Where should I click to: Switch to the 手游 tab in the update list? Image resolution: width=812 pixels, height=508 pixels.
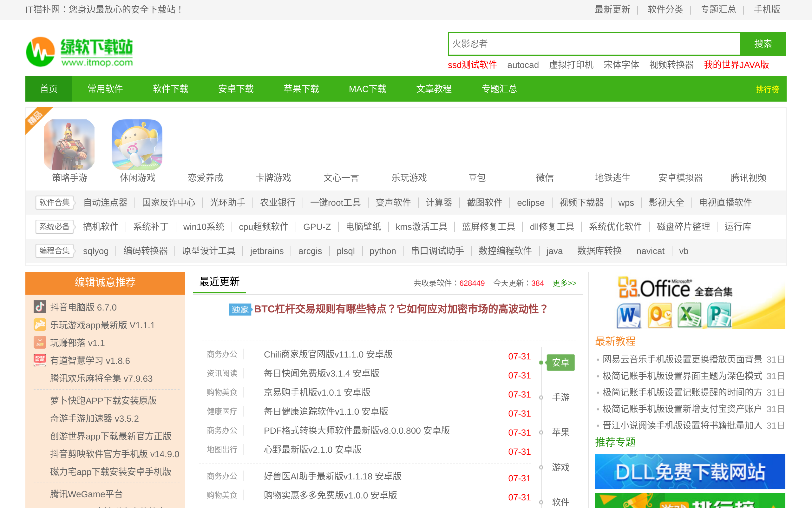pyautogui.click(x=561, y=398)
